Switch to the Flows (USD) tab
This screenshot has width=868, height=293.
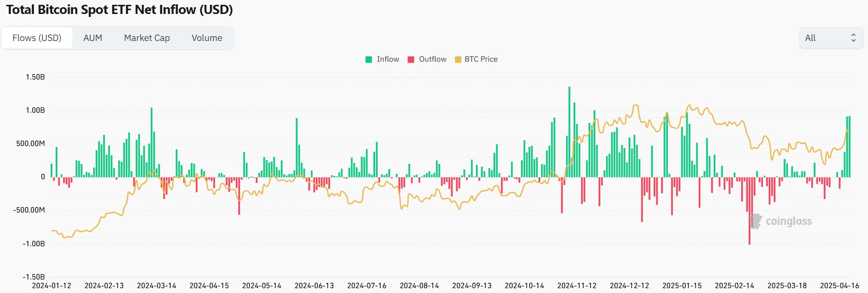tap(37, 38)
